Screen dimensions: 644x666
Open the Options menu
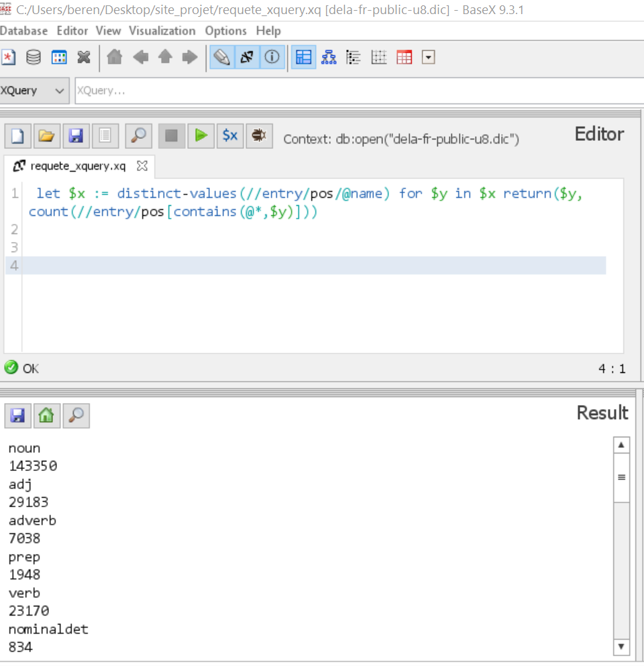225,31
